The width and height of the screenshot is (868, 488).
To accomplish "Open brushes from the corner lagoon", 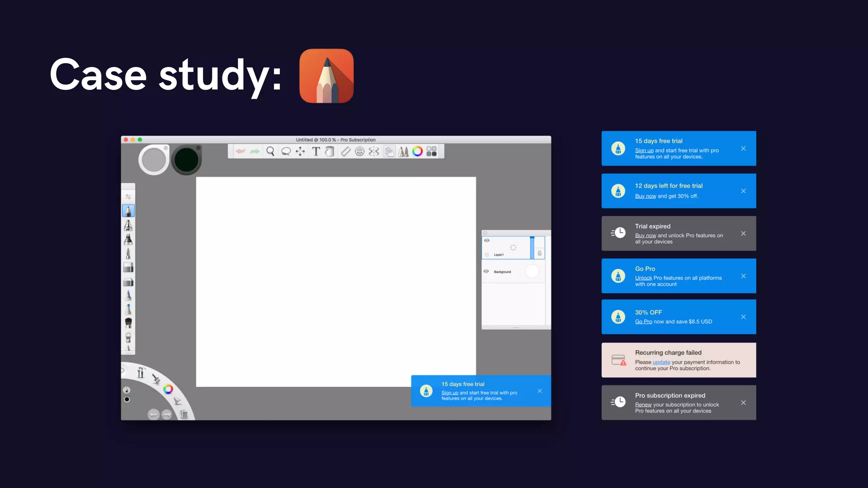I will (x=156, y=378).
